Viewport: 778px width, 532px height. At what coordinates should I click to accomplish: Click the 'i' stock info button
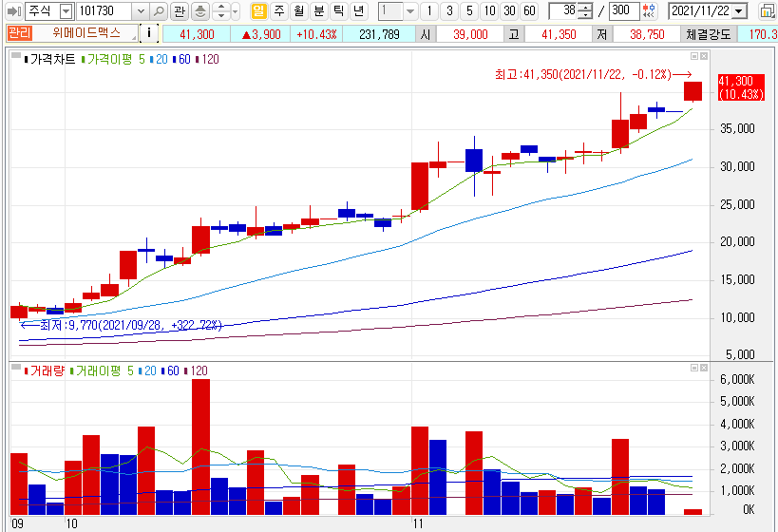click(x=149, y=34)
